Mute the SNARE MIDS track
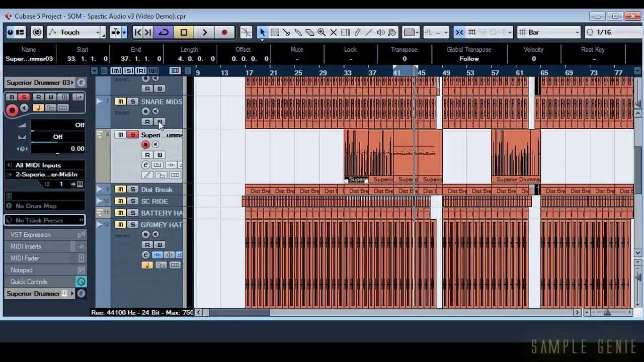Screen dimensions: 644x362 point(120,102)
